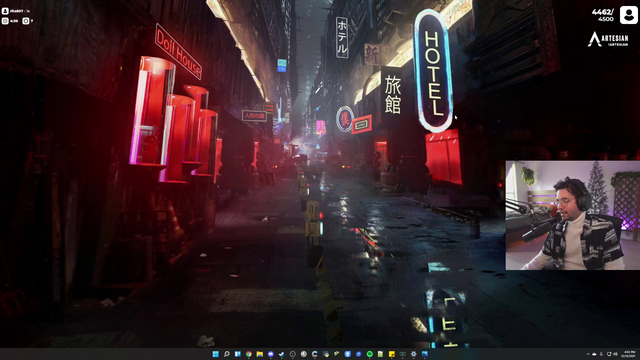Expand the hidden tray icons chevron
The height and width of the screenshot is (360, 640).
[x=588, y=354]
